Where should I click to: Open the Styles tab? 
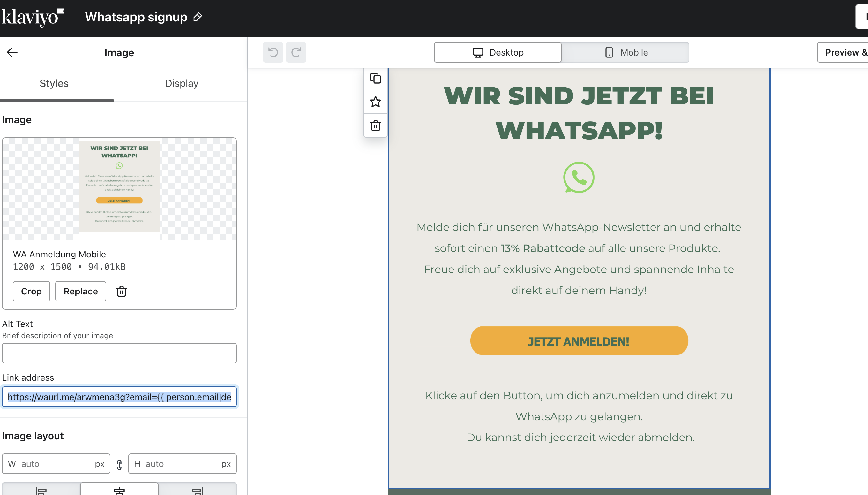point(54,83)
